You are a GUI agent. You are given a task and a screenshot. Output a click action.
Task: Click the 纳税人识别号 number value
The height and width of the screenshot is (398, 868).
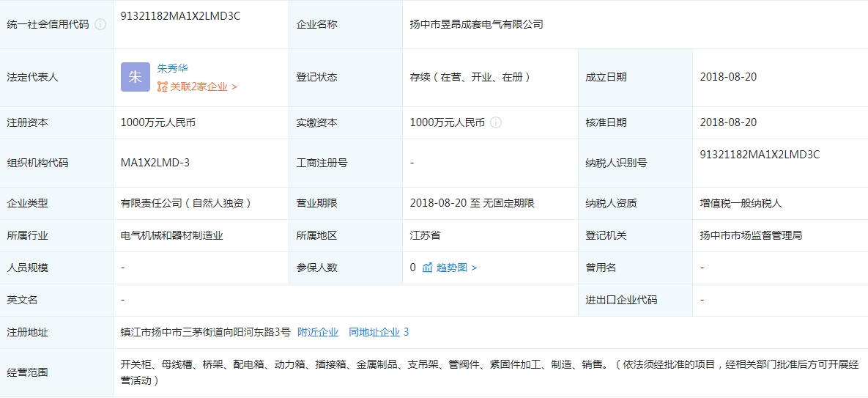click(x=760, y=154)
